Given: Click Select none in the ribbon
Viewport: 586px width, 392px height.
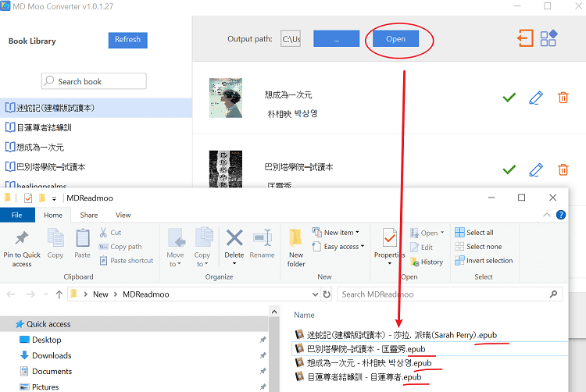Looking at the screenshot, I should tap(478, 247).
